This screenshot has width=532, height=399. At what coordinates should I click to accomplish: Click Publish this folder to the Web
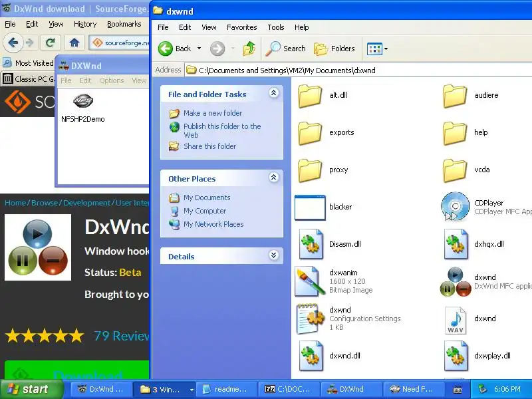[222, 130]
